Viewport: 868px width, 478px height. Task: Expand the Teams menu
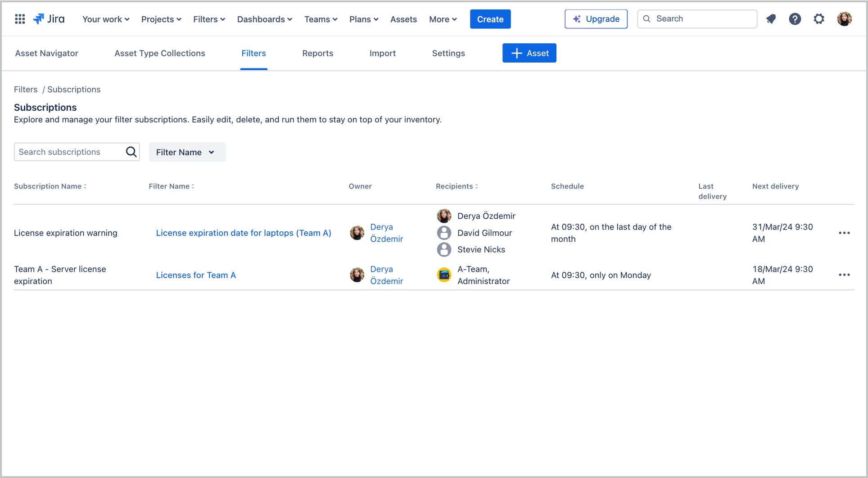321,19
